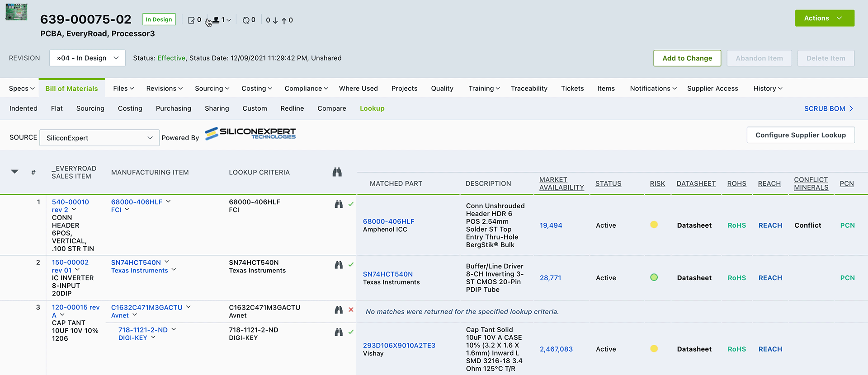
Task: Click the binoculars icon in the table header
Action: click(x=337, y=172)
